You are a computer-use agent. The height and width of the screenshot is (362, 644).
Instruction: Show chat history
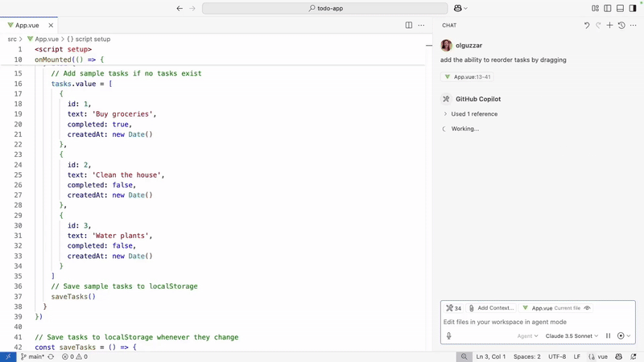pos(621,25)
